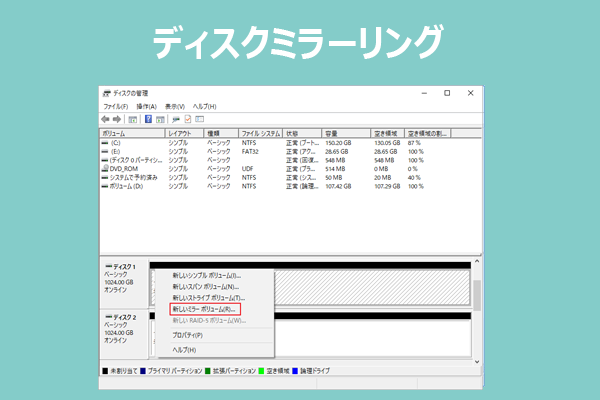Sort by the レイアウト column header

coord(184,133)
